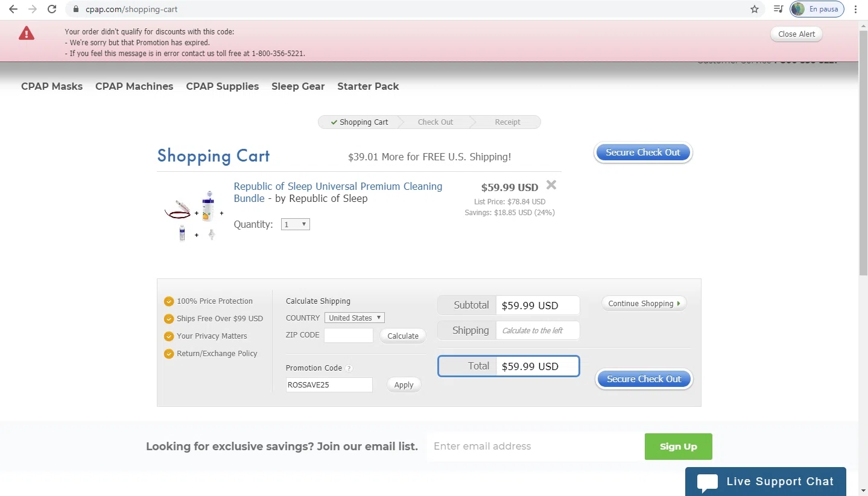Open the Chrome three-dot menu
Screen dimensions: 868x496
click(855, 9)
